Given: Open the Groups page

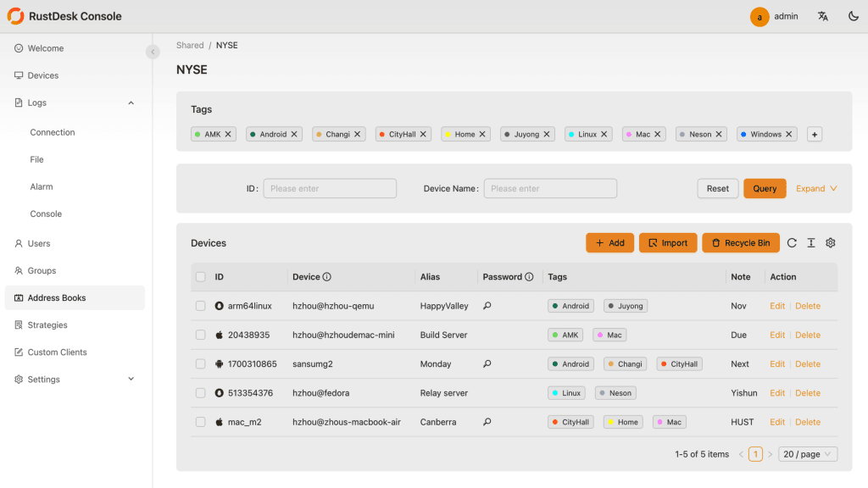Looking at the screenshot, I should [75, 270].
